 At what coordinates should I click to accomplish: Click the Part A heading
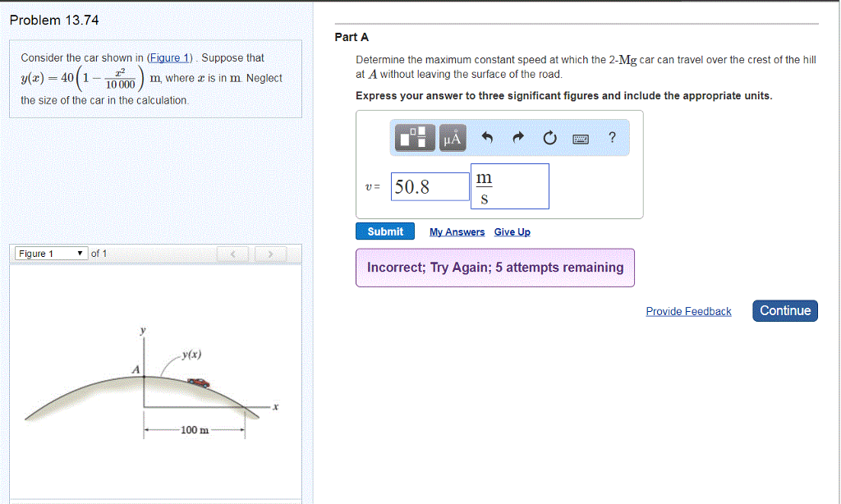352,37
